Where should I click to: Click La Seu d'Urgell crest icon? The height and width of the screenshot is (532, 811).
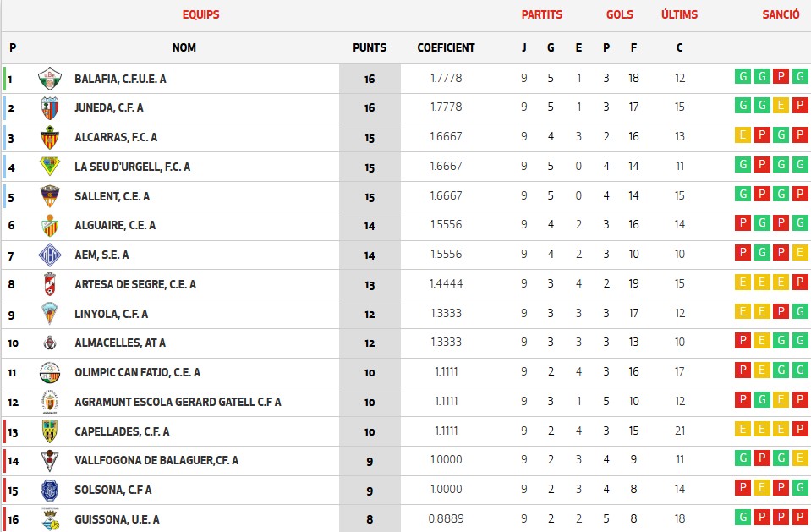point(50,167)
